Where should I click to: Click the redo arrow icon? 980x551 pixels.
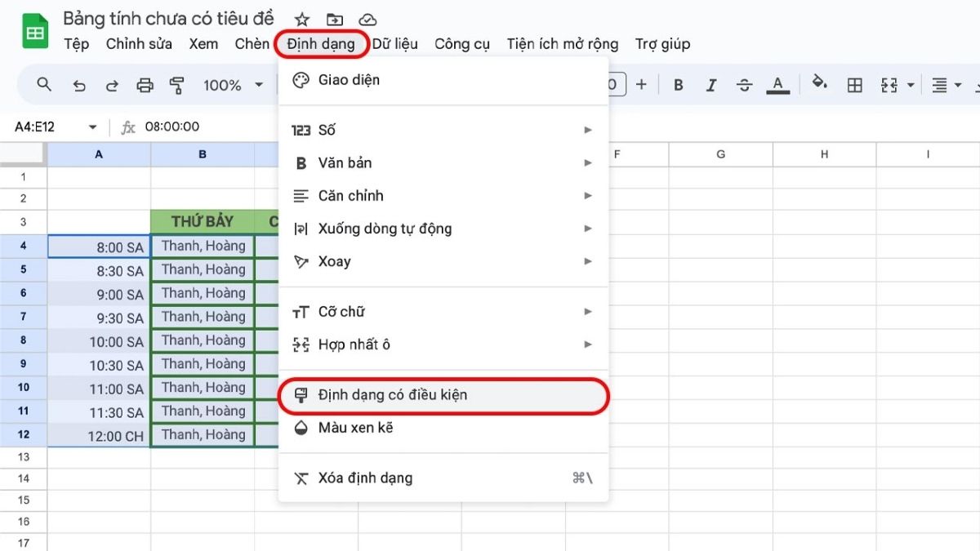pos(112,85)
